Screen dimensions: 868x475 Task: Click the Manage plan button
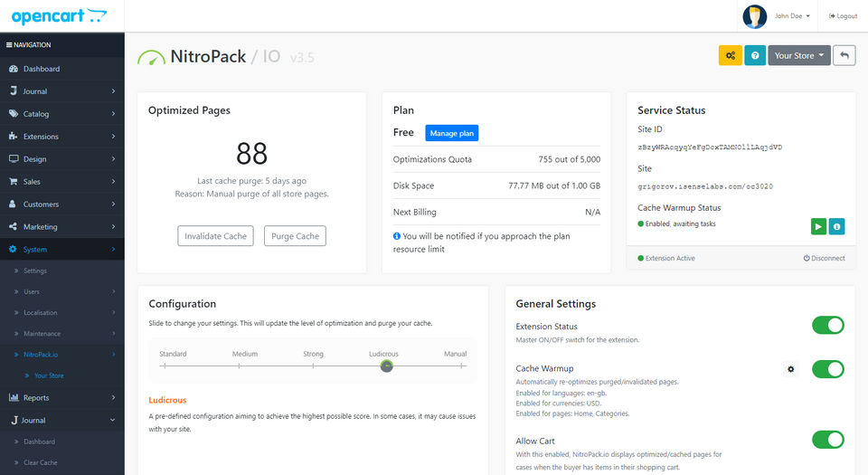point(452,133)
